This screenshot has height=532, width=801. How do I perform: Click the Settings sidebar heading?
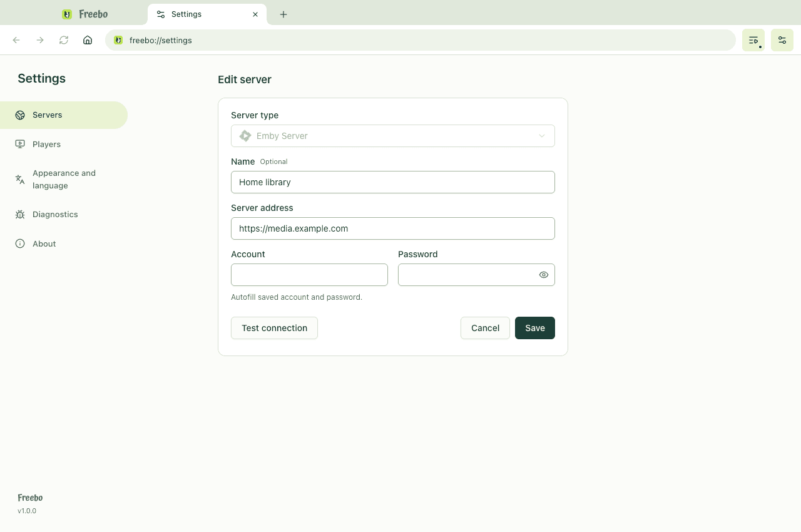(41, 78)
